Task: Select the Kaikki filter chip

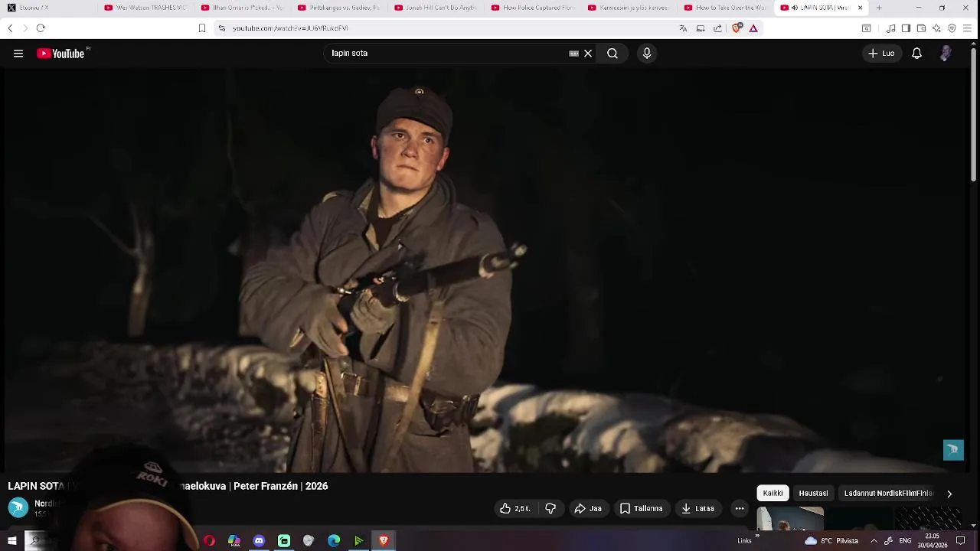Action: (773, 494)
